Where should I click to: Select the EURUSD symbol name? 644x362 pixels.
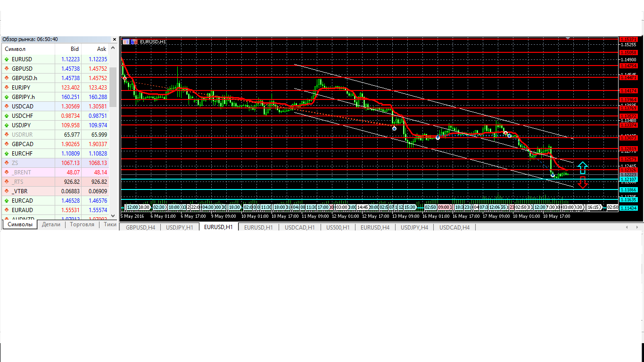pyautogui.click(x=22, y=59)
